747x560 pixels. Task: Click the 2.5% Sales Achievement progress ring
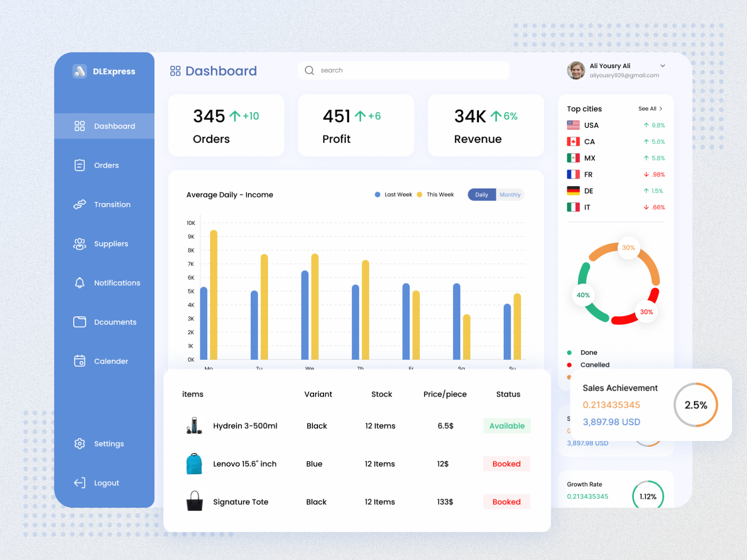(x=696, y=405)
